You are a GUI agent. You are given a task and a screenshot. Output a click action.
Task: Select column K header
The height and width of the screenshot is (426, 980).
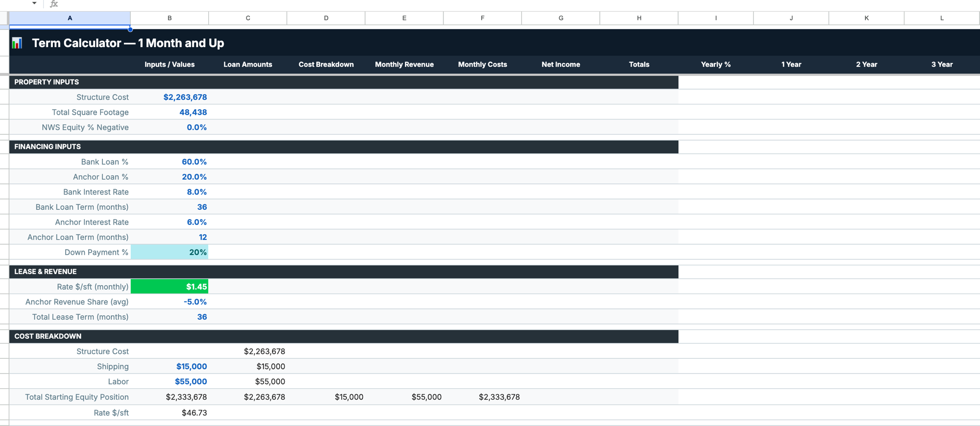tap(866, 18)
